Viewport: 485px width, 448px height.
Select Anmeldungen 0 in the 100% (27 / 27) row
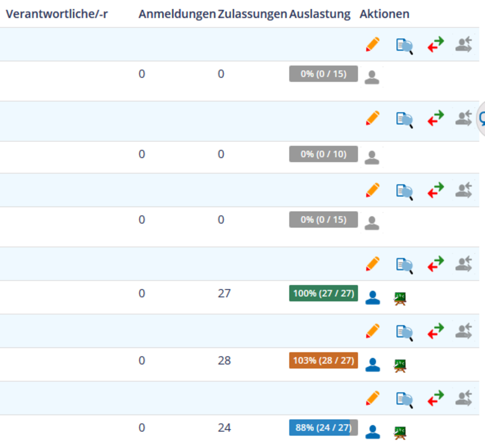pyautogui.click(x=142, y=293)
